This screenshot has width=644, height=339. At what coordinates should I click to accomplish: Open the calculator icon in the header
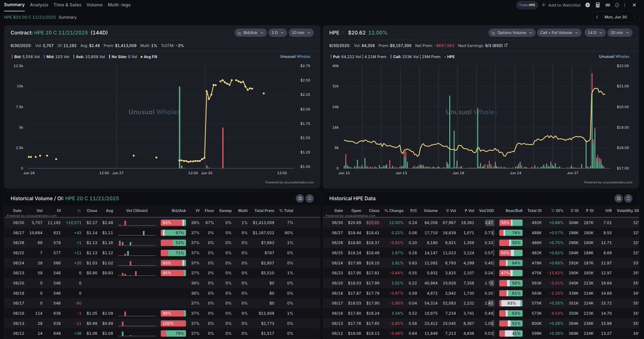[598, 5]
